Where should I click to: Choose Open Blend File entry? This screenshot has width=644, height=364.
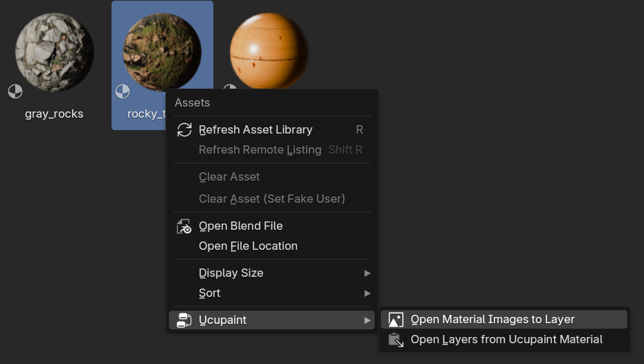click(x=272, y=226)
